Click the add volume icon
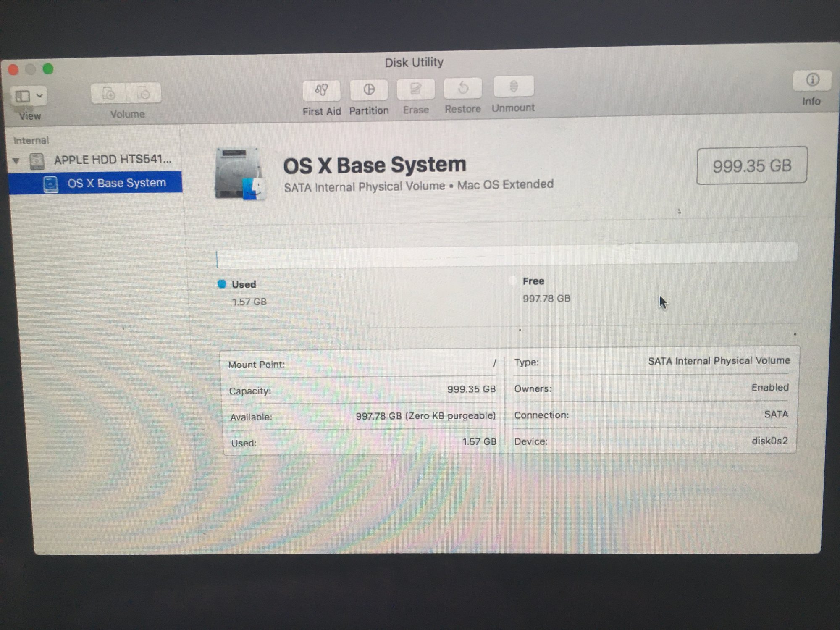Image resolution: width=840 pixels, height=630 pixels. pyautogui.click(x=109, y=93)
